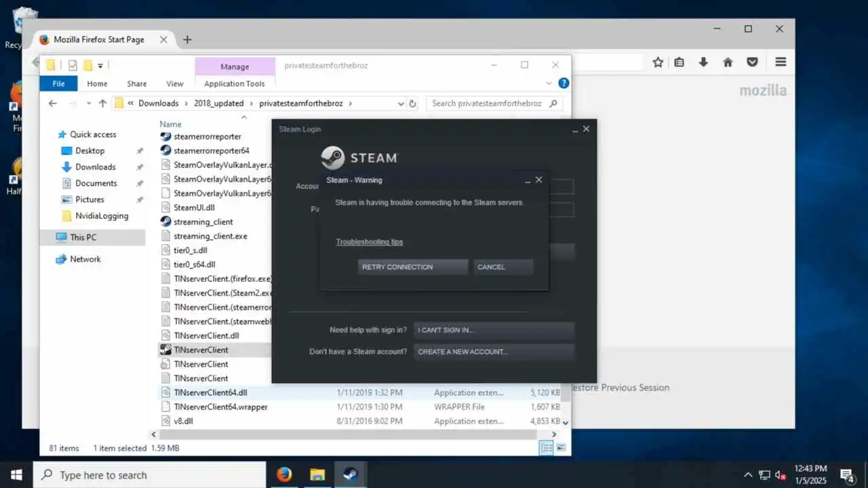Go up one folder level

(x=102, y=103)
